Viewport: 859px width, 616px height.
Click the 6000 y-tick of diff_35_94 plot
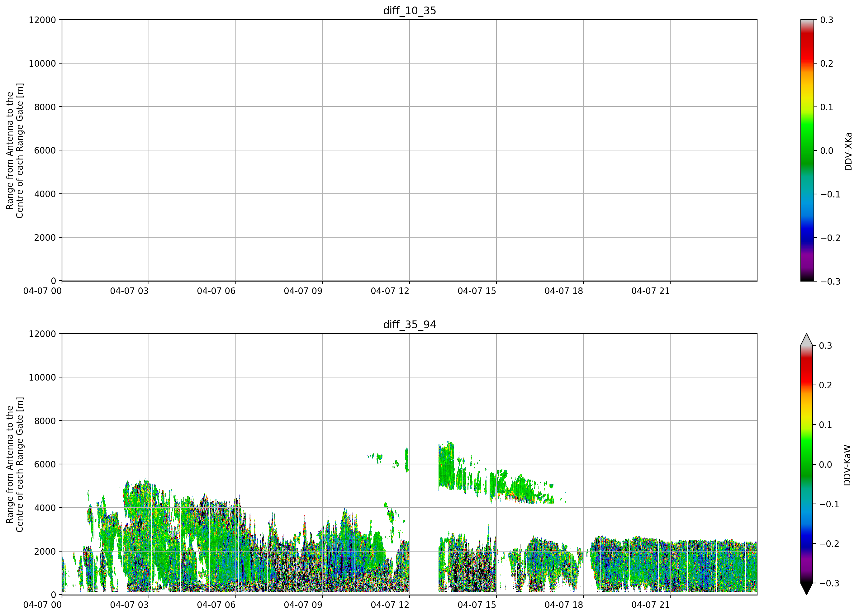pos(45,464)
